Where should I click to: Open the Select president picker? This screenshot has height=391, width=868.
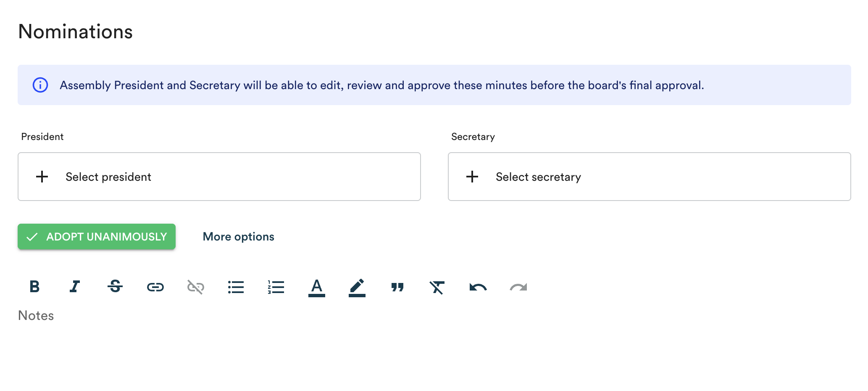[x=219, y=177]
